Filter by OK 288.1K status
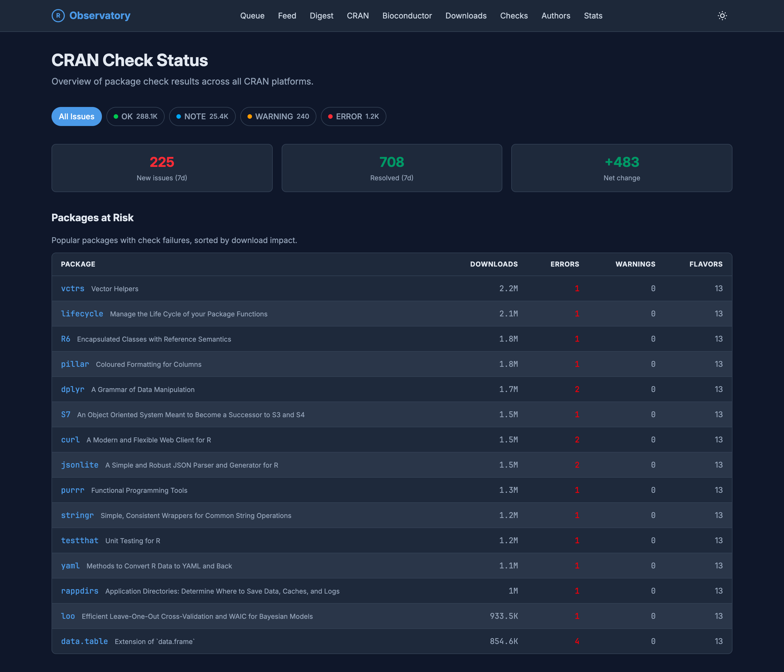Screen dimensions: 784x672 [136, 116]
